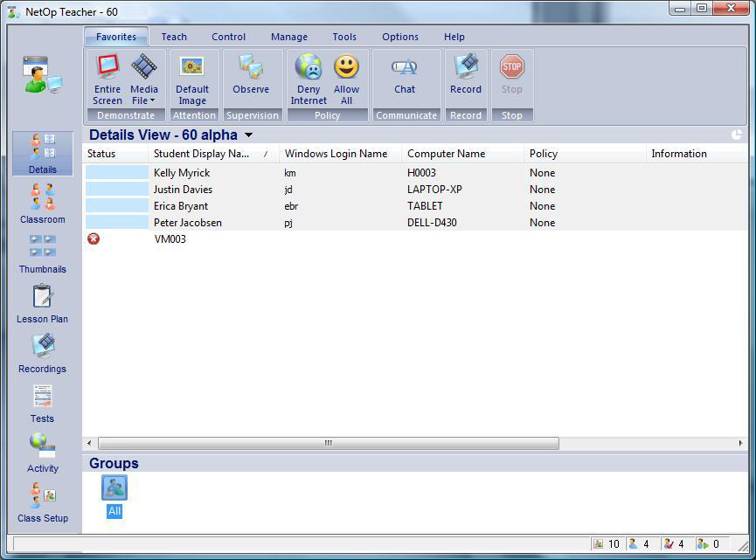Image resolution: width=756 pixels, height=560 pixels.
Task: Select the All group icon
Action: [114, 487]
